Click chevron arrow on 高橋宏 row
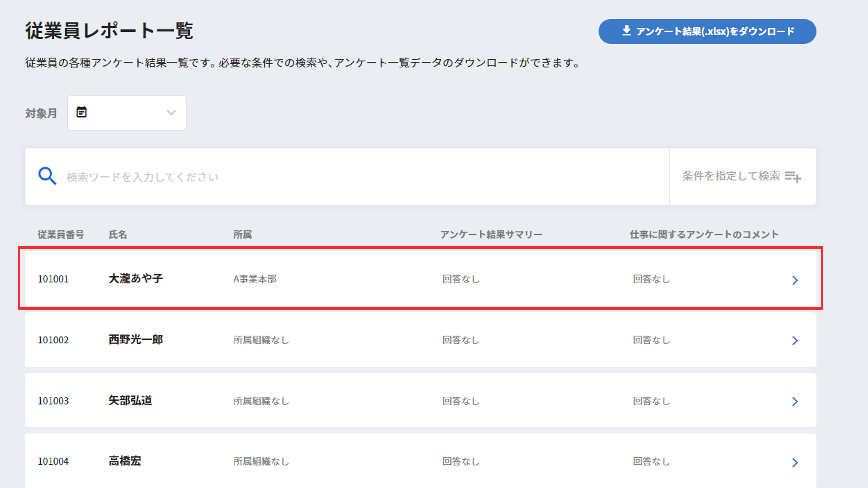Viewport: 868px width, 488px height. click(795, 462)
